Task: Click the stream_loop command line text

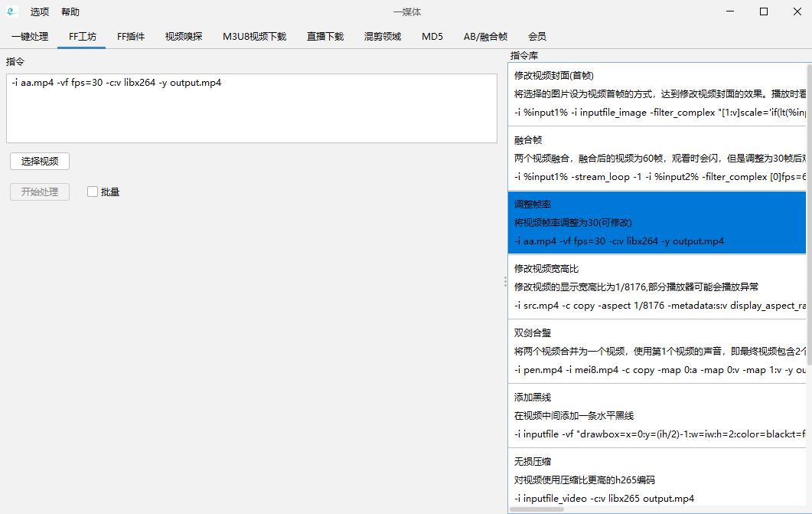Action: tap(660, 177)
